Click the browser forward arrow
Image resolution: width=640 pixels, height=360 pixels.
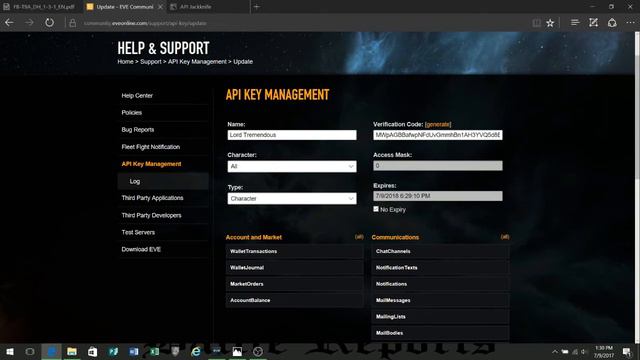click(29, 23)
